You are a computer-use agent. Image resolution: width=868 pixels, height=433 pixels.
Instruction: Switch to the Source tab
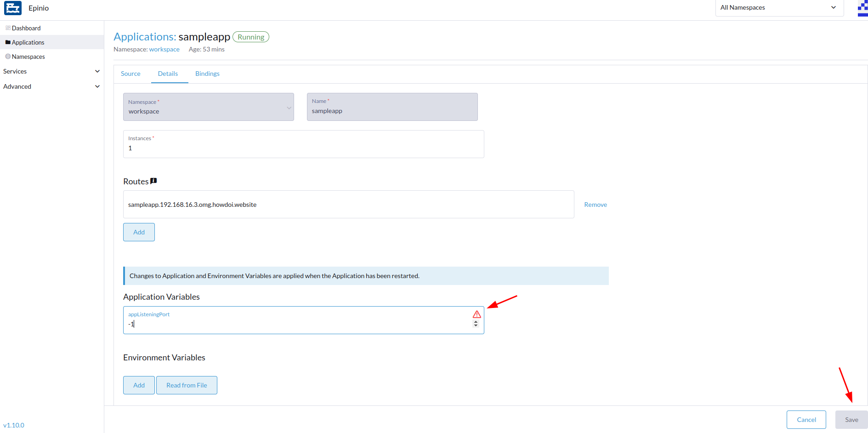point(130,74)
